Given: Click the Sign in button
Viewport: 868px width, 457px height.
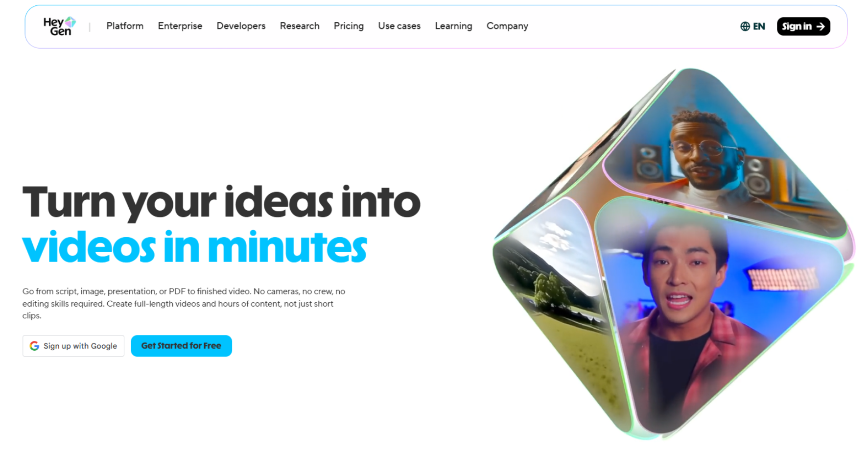Looking at the screenshot, I should point(803,26).
